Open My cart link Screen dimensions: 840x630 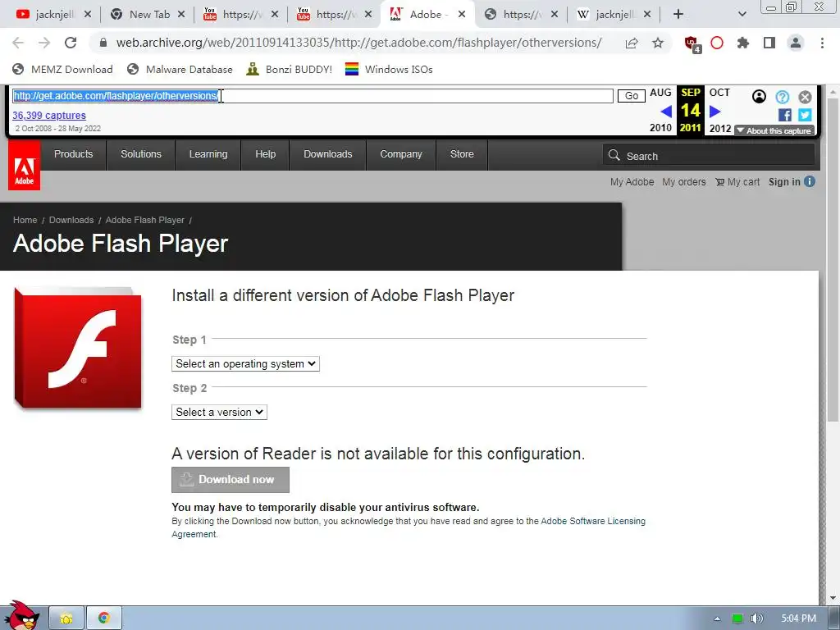click(x=737, y=182)
